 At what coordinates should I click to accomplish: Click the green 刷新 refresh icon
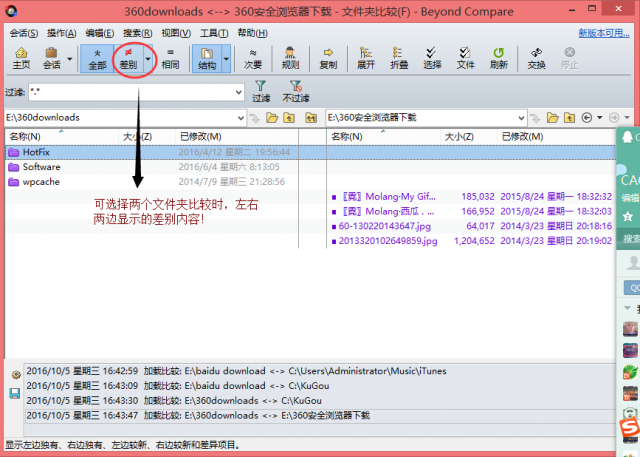pyautogui.click(x=498, y=58)
